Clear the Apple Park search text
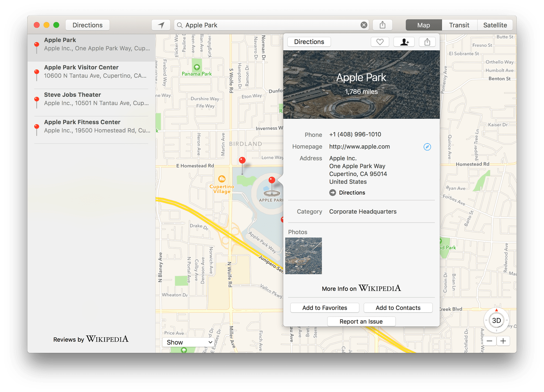Screen dimensions: 544x392 [x=364, y=25]
